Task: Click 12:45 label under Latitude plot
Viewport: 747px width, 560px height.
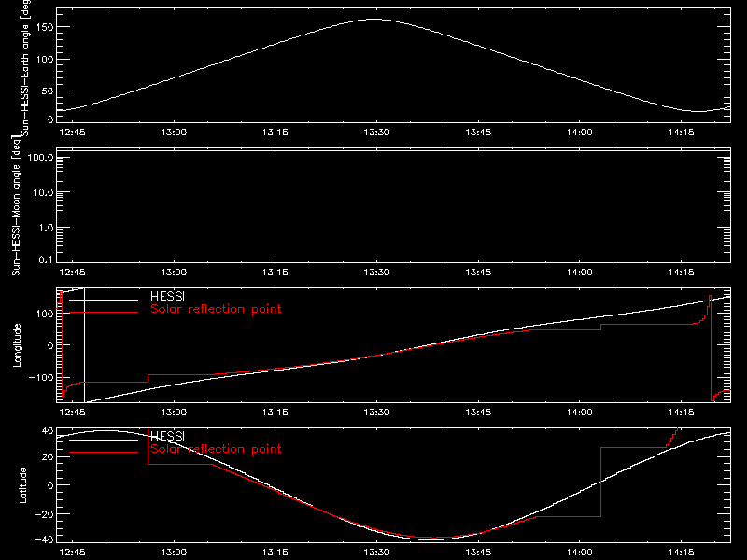Action: [x=72, y=553]
